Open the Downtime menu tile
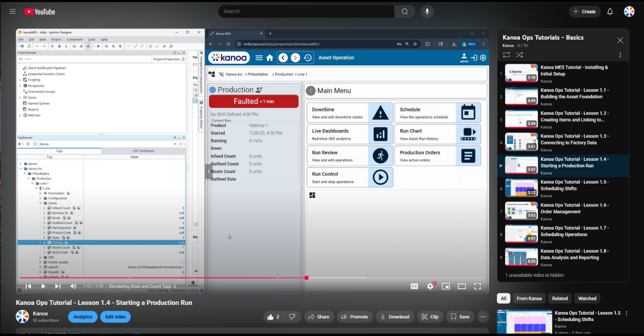Image resolution: width=644 pixels, height=336 pixels. coord(350,113)
